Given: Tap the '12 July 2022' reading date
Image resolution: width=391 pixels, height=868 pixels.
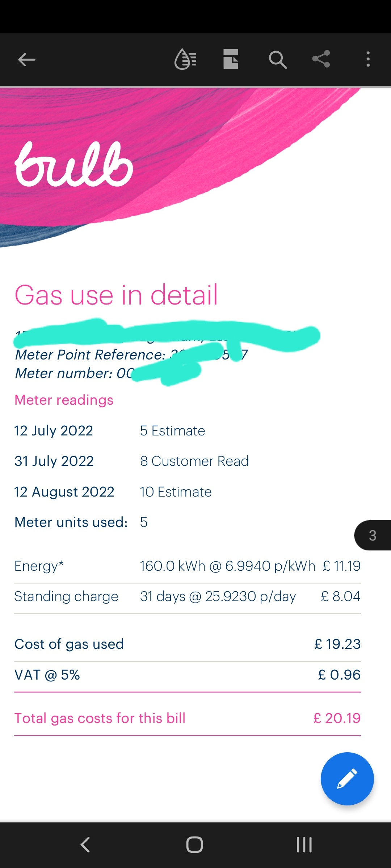Looking at the screenshot, I should [x=54, y=431].
